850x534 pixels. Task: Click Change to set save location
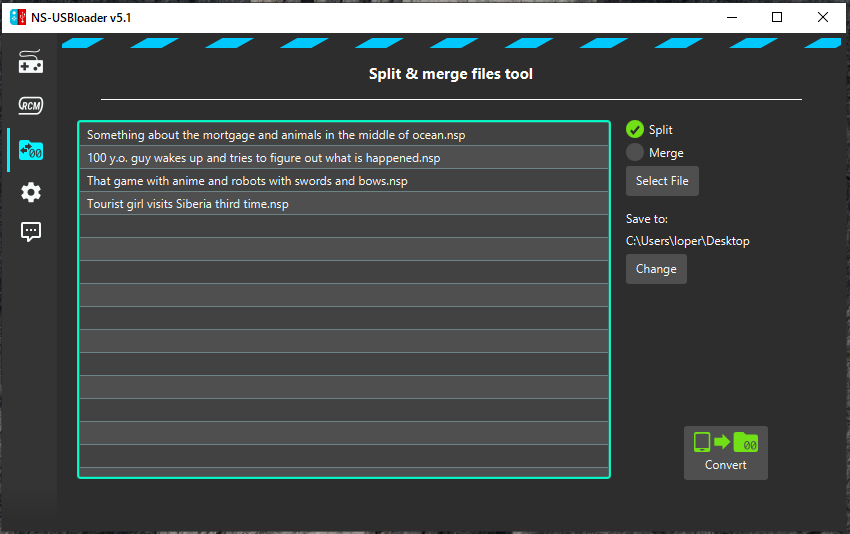click(656, 269)
